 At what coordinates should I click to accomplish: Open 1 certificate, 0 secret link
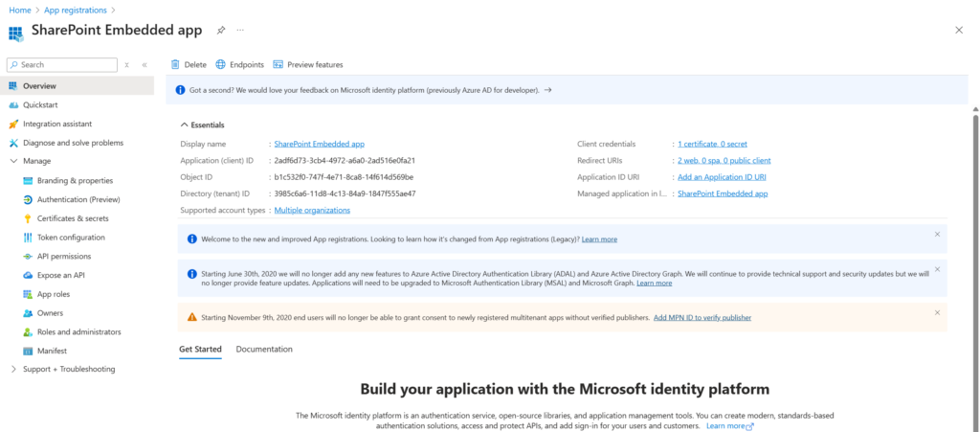click(x=712, y=144)
